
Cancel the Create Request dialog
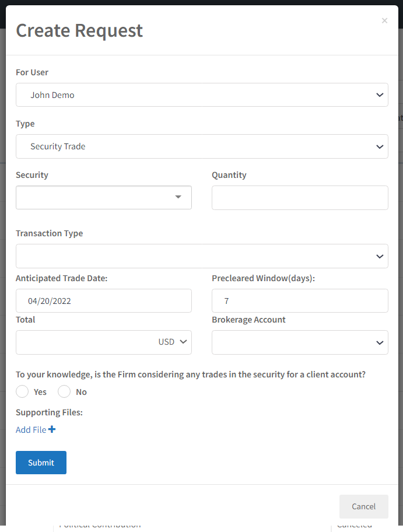(364, 506)
